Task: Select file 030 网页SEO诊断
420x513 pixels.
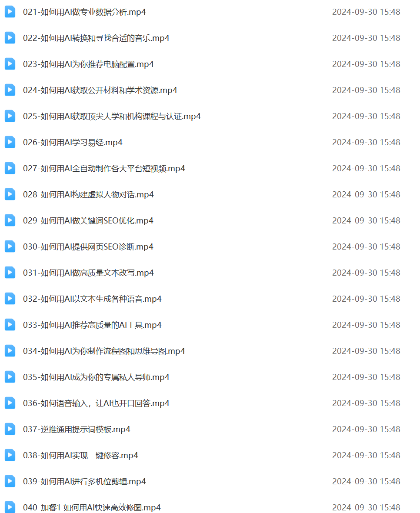Action: click(x=88, y=247)
